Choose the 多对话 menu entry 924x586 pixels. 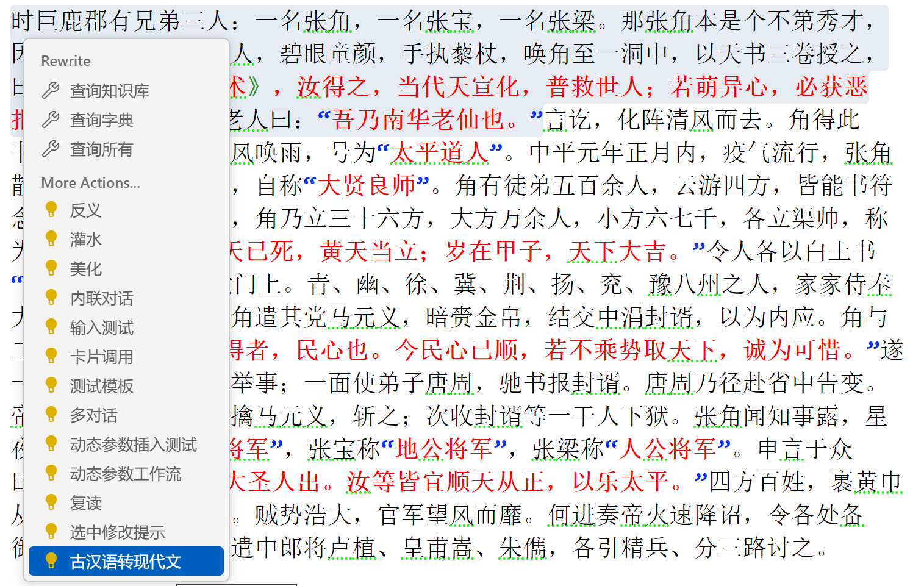point(93,415)
